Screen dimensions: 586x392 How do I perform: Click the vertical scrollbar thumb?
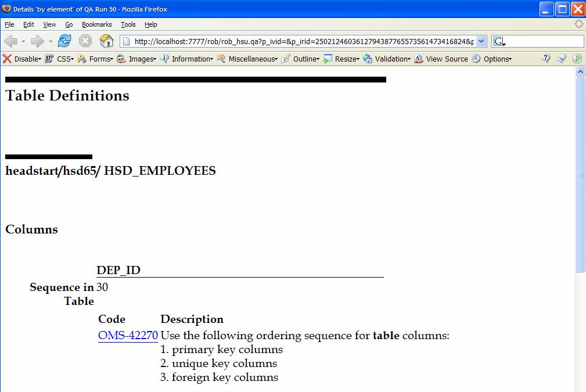(x=580, y=175)
